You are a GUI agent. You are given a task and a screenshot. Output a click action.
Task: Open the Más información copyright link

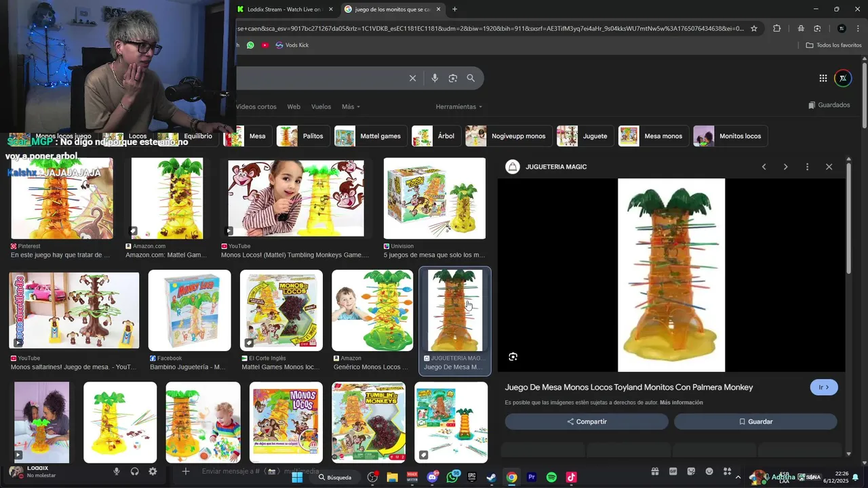pos(681,403)
